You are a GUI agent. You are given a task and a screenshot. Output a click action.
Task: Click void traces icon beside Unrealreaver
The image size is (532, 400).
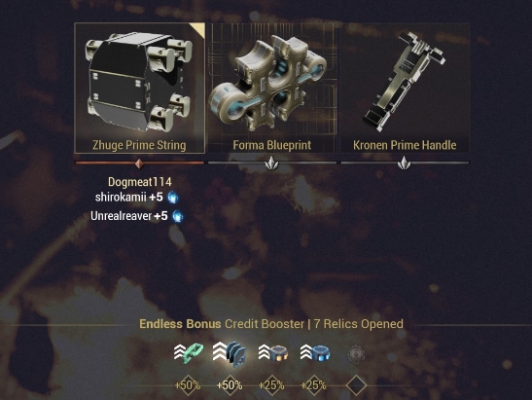click(x=178, y=216)
